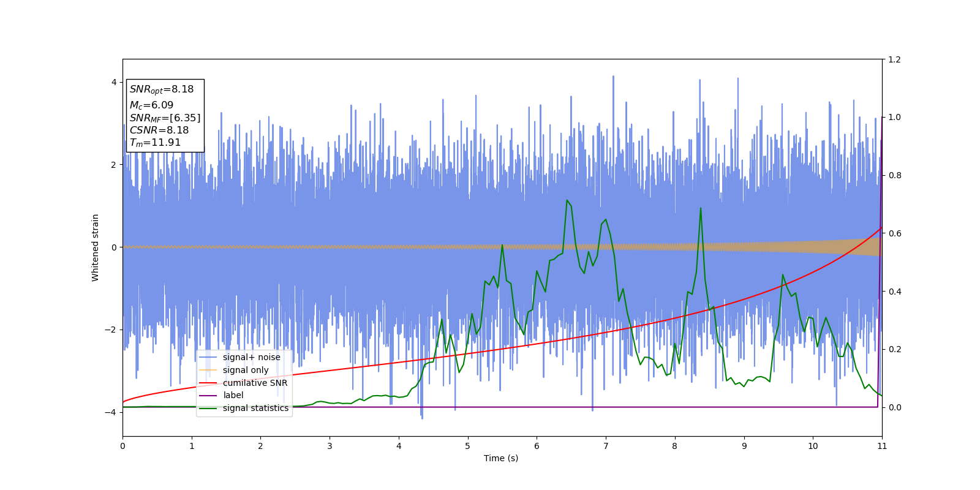Click right axis tick label 1.2

click(894, 59)
